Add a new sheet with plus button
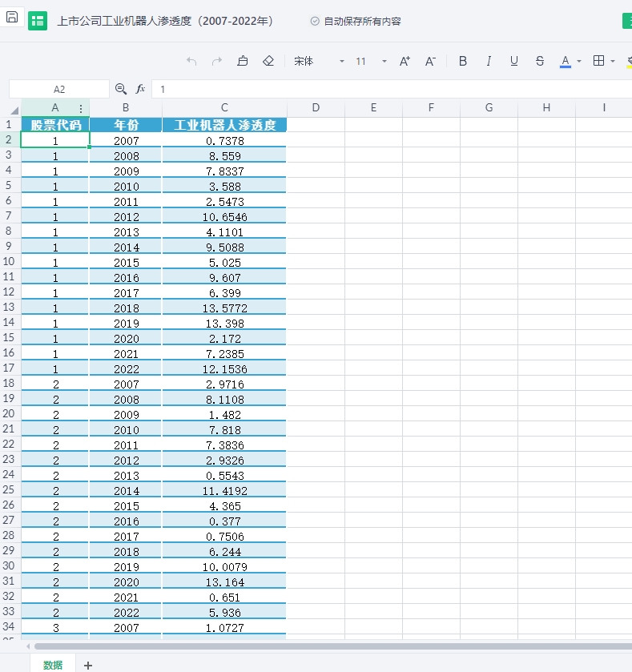The height and width of the screenshot is (672, 632). (x=88, y=664)
